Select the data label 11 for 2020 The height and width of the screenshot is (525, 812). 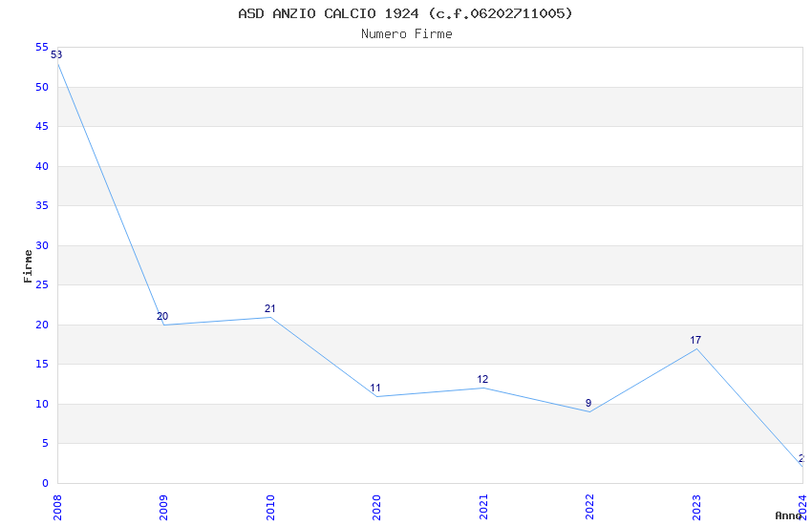[x=375, y=388]
